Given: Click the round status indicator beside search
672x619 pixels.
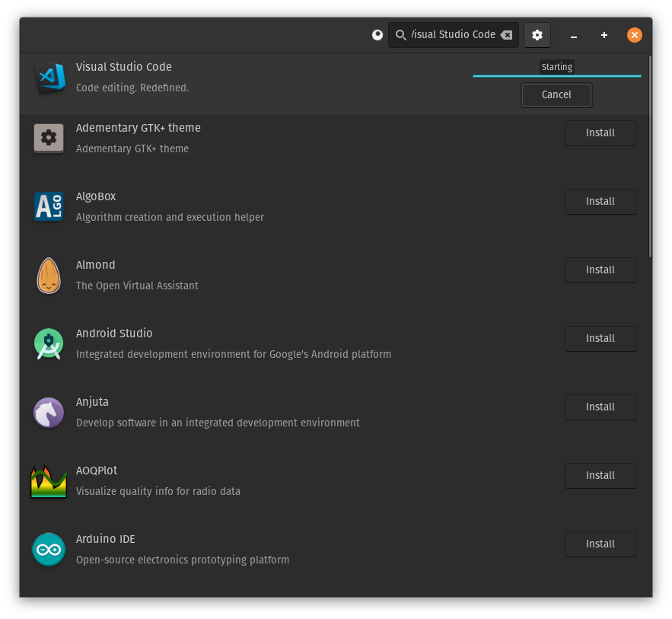Looking at the screenshot, I should 377,35.
